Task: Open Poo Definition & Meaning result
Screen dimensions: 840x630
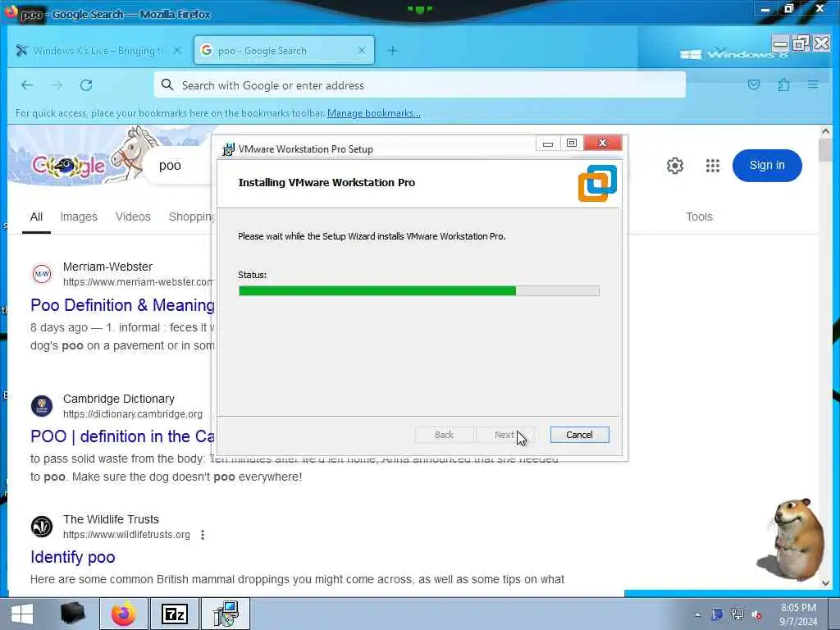Action: tap(123, 305)
